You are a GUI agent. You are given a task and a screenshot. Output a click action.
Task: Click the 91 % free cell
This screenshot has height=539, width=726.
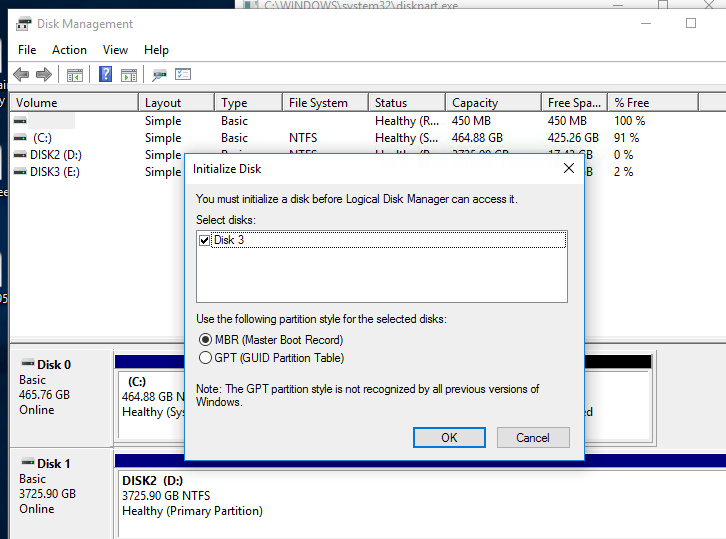click(x=626, y=138)
